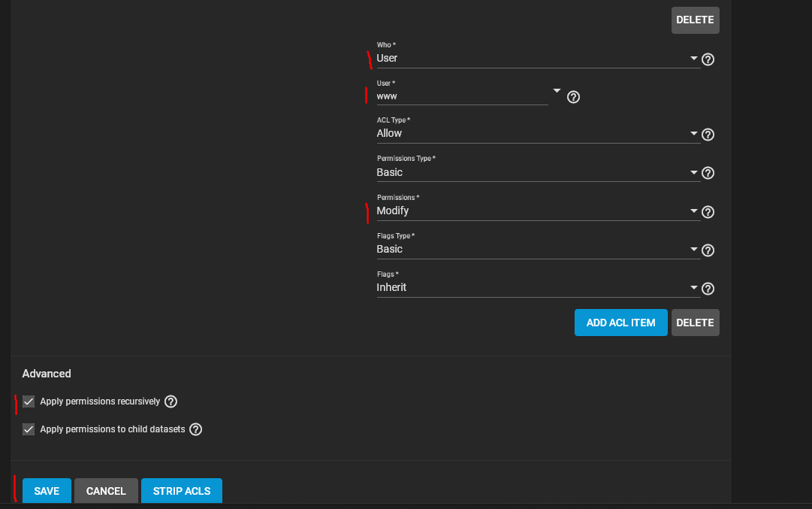
Task: Toggle Apply permissions to child datasets
Action: (x=29, y=429)
